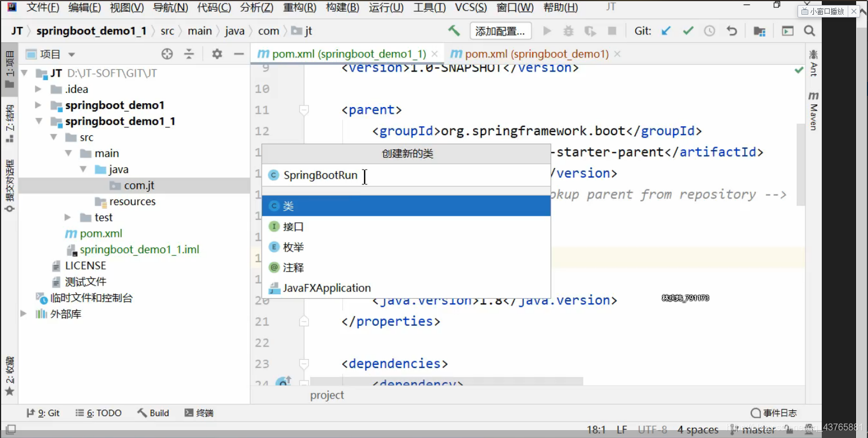Click the window layout icon beside search
868x438 pixels.
pyautogui.click(x=787, y=31)
